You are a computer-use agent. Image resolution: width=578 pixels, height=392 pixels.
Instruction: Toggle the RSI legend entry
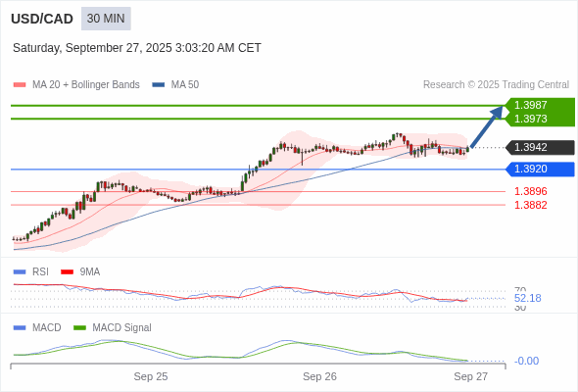point(31,271)
